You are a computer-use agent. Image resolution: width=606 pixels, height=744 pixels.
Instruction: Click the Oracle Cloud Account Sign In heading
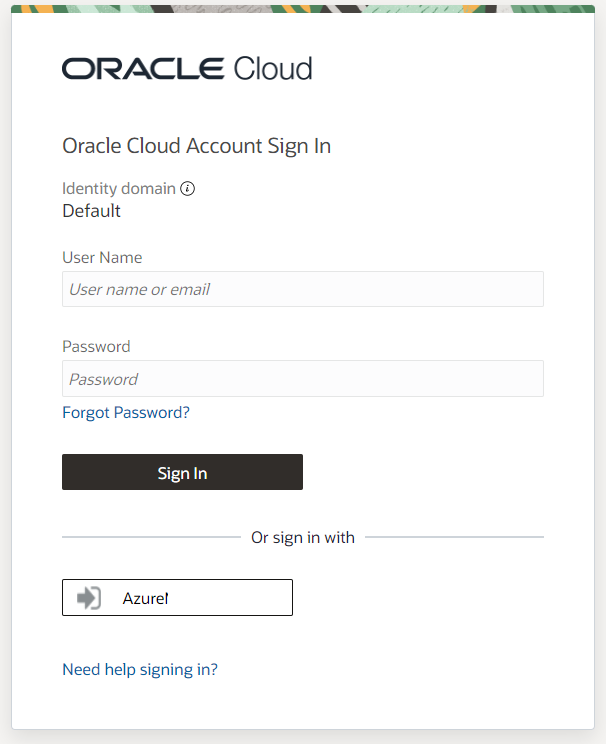pos(196,146)
